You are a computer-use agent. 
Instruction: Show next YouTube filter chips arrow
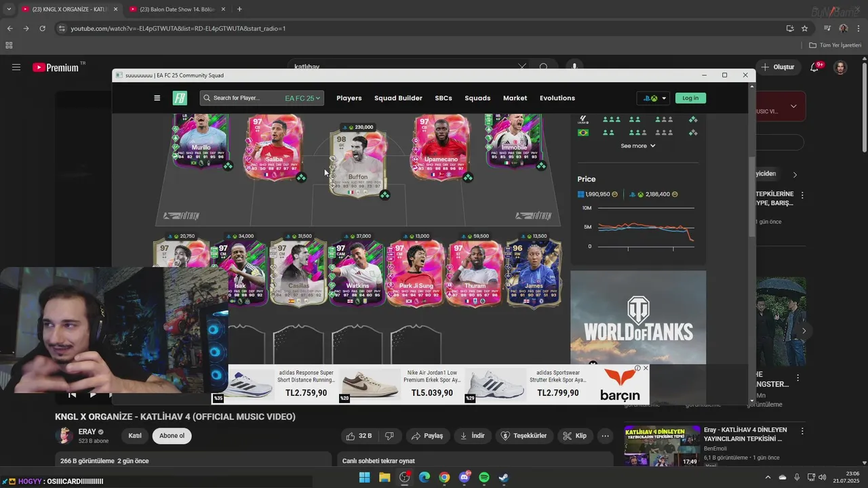pos(795,174)
